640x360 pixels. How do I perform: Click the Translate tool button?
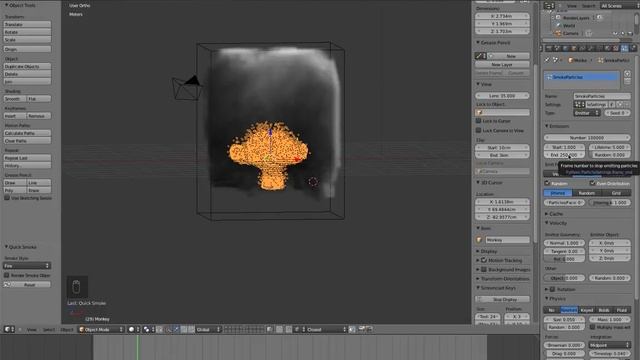(x=27, y=24)
